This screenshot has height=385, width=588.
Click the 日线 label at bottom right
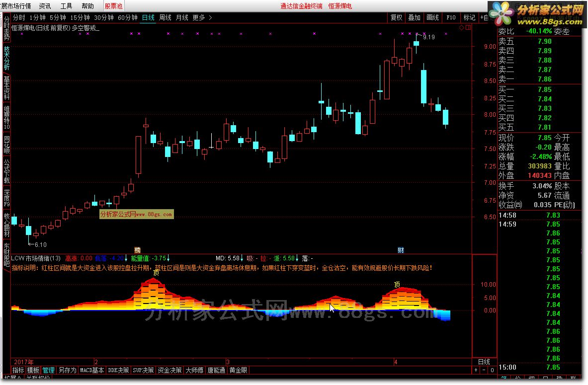[484, 362]
